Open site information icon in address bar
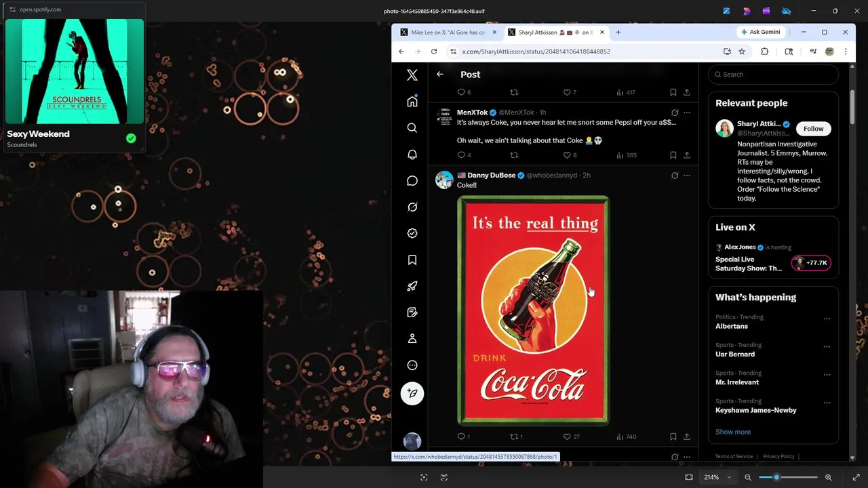Viewport: 868px width, 488px height. 453,52
